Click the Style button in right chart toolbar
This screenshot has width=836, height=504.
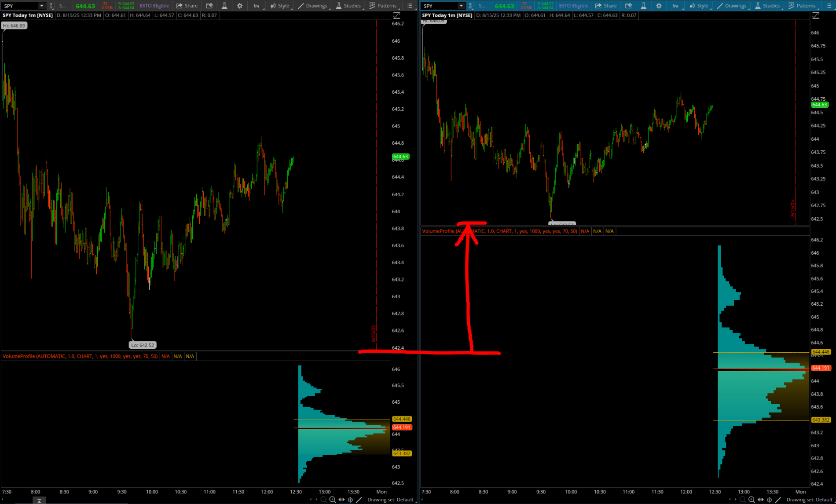(x=699, y=6)
